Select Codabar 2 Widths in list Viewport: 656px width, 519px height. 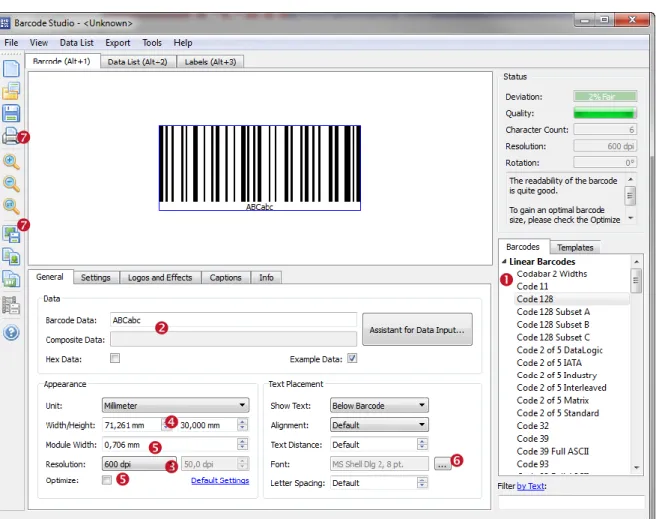point(551,274)
